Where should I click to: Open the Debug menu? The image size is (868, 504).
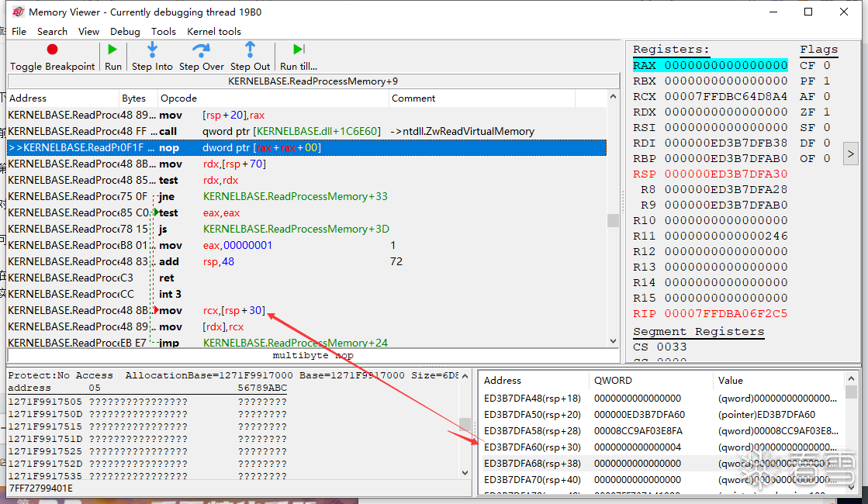point(125,32)
